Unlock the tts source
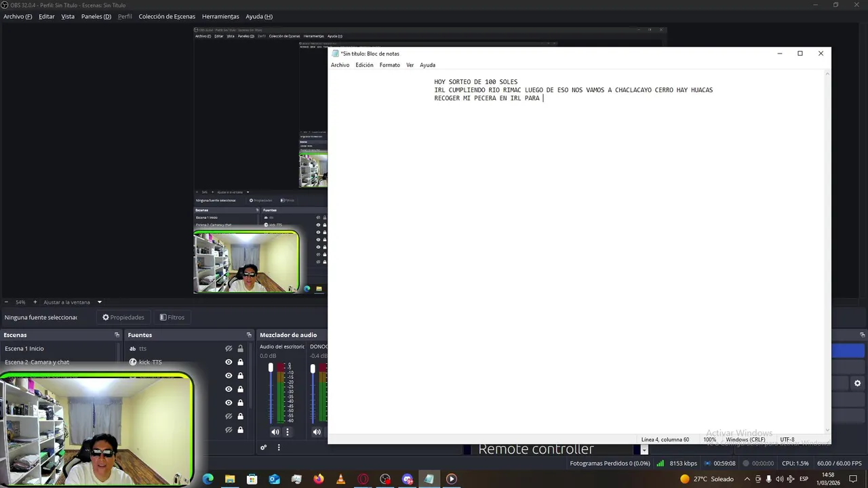 (x=240, y=348)
